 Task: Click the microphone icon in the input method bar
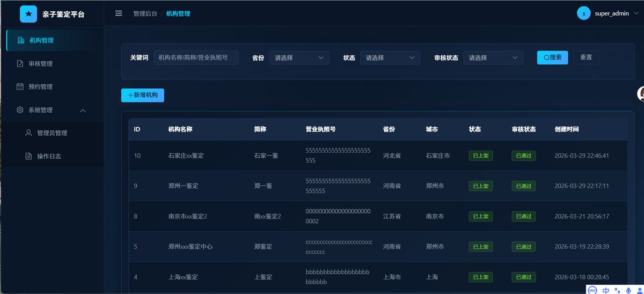(628, 290)
